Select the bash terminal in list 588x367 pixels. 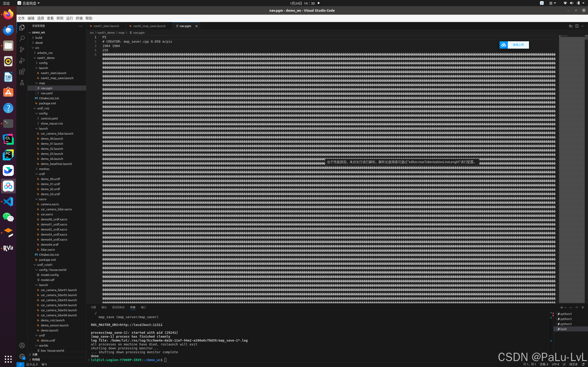coord(563,329)
